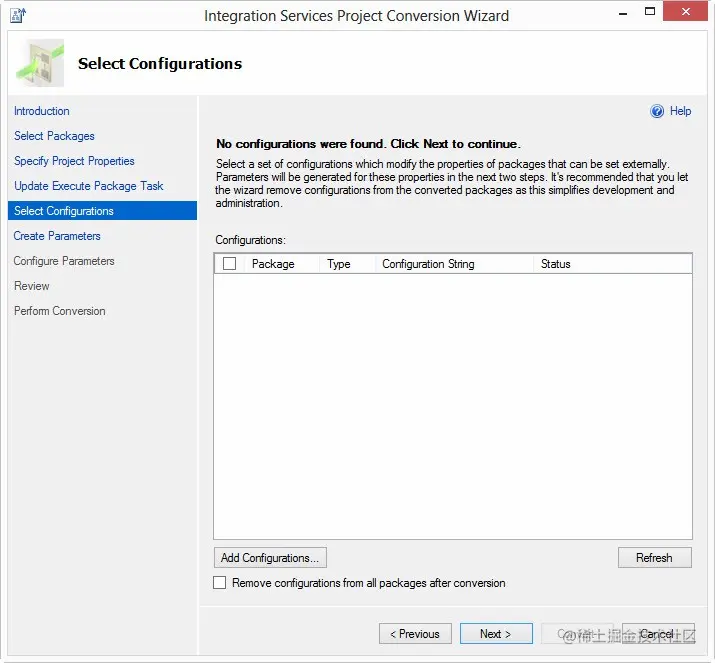715x663 pixels.
Task: Click the Refresh button
Action: point(654,558)
